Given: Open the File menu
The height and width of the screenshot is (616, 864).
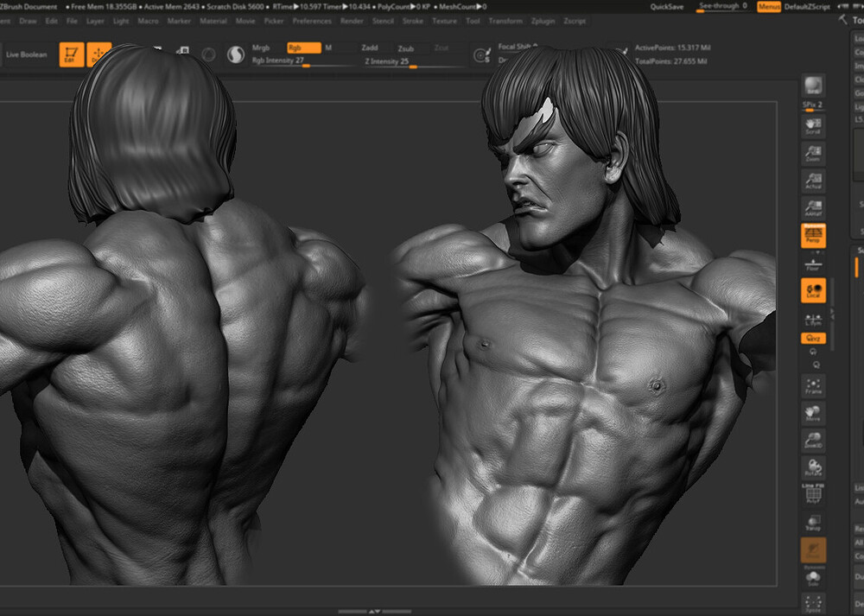Looking at the screenshot, I should click(x=72, y=21).
